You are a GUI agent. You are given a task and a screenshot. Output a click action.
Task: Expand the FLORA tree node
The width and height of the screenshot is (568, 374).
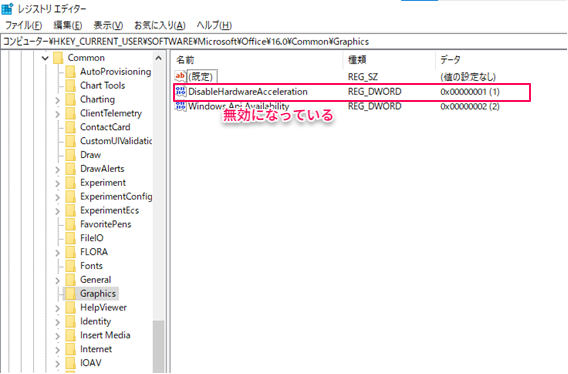[x=58, y=252]
